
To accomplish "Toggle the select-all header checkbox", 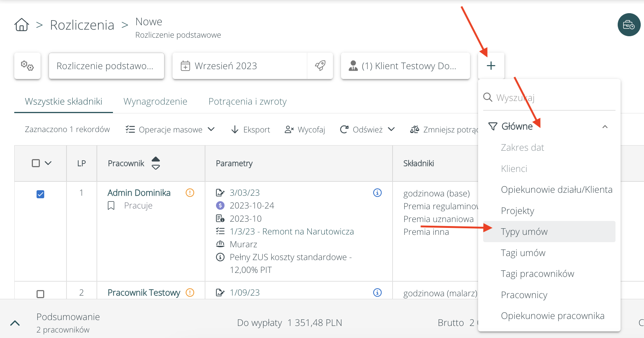I will pos(36,163).
